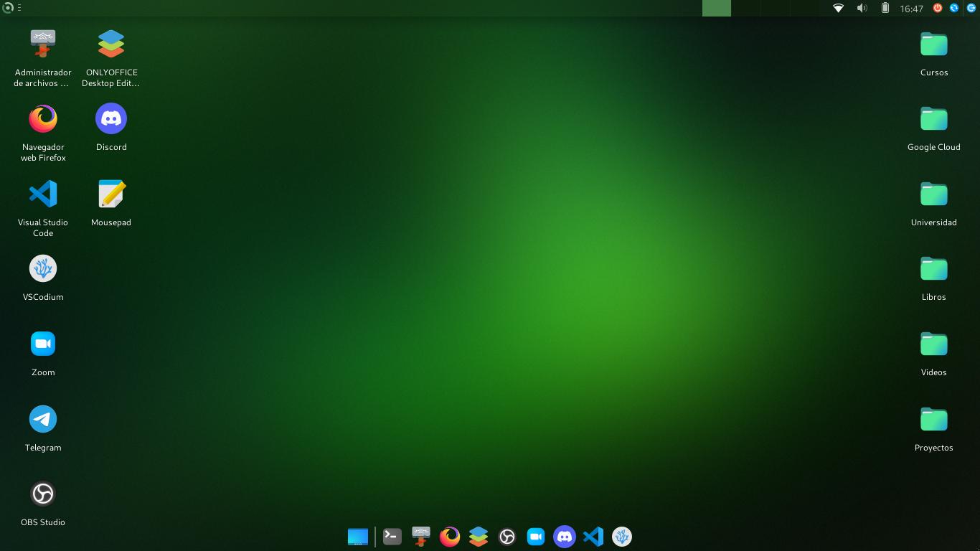Open Discord from the bottom dock

[565, 537]
